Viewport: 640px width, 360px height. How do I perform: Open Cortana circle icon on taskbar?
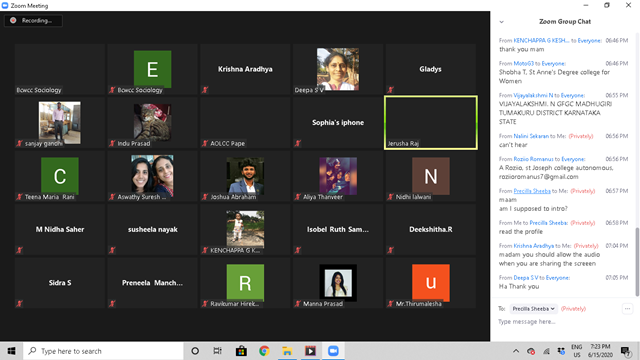195,351
